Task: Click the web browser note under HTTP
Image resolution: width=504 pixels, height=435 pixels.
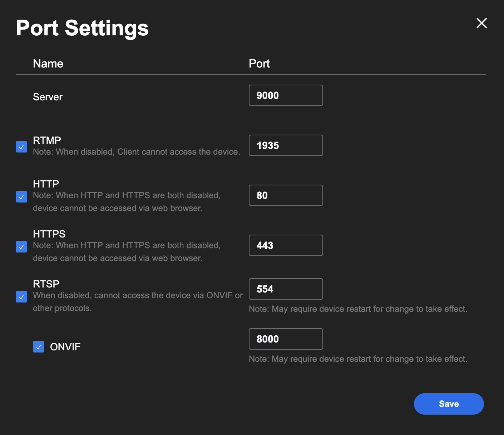Action: point(127,202)
